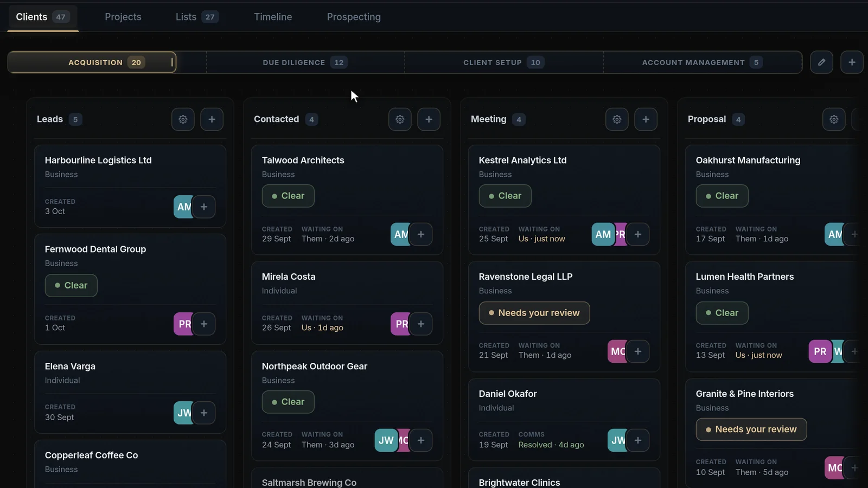Screen dimensions: 868x488
Task: Click the JW avatar on Northpeak Outdoor Gear
Action: (x=386, y=440)
